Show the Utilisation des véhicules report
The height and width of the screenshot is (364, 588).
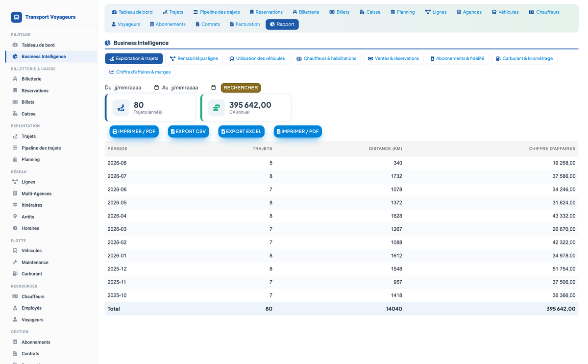pyautogui.click(x=257, y=58)
